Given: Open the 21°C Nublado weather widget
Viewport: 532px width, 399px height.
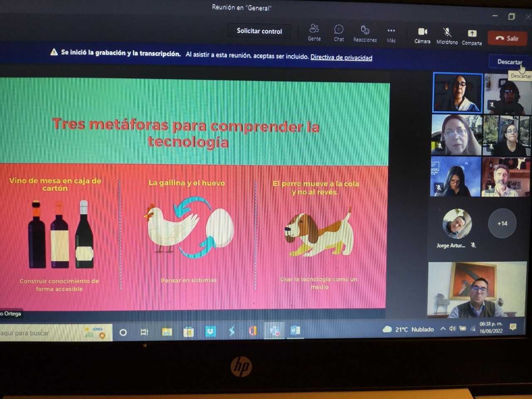Looking at the screenshot, I should (408, 329).
